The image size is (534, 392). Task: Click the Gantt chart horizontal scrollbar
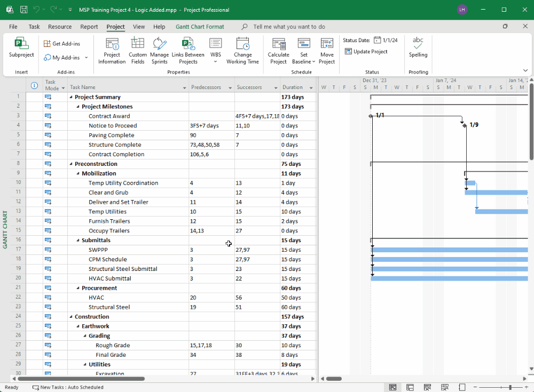pos(334,379)
